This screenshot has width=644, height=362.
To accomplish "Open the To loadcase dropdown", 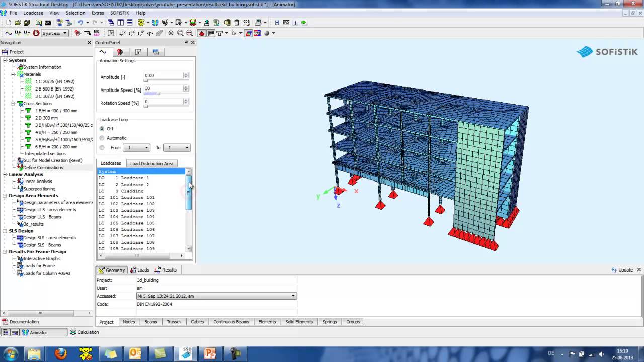I will pos(176,148).
